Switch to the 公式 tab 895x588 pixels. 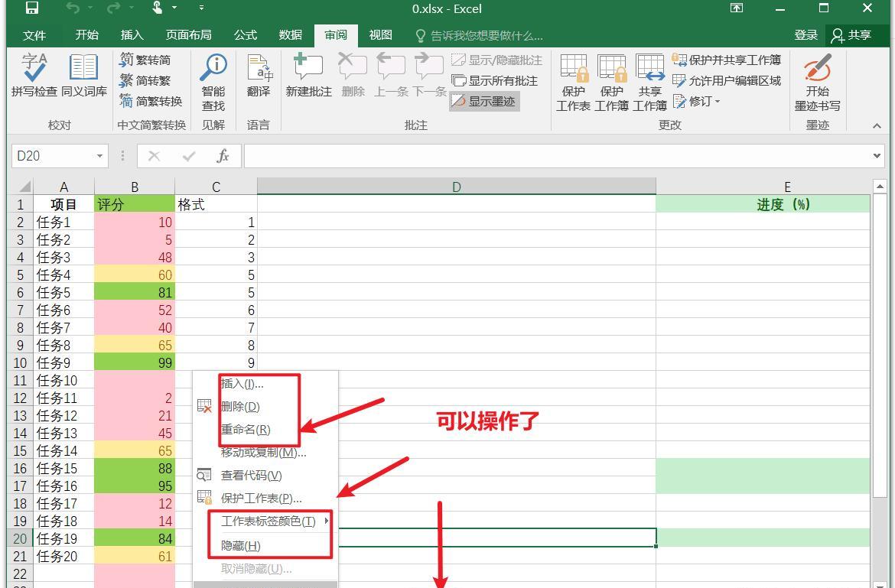246,34
